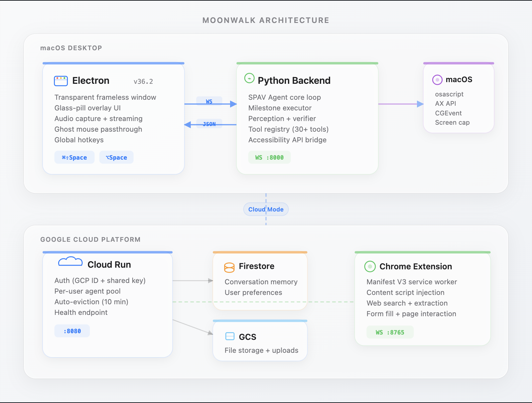This screenshot has width=532, height=403.
Task: Click the WS :8000 port badge
Action: pos(270,157)
